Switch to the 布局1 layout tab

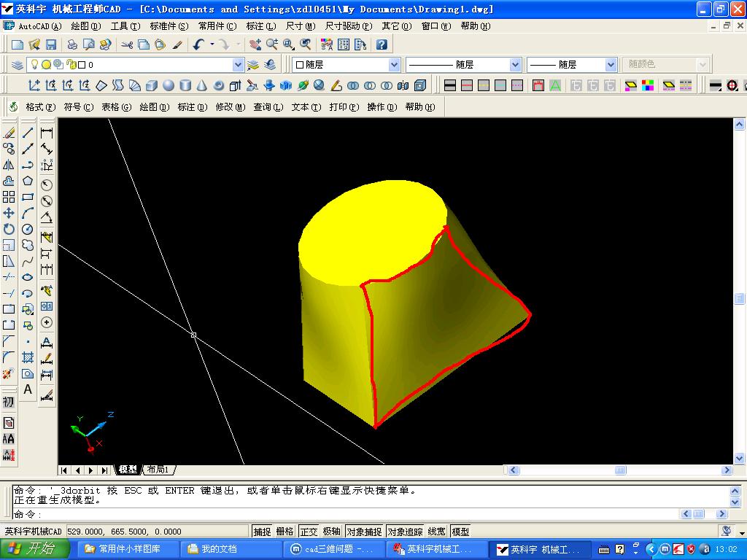pos(158,470)
